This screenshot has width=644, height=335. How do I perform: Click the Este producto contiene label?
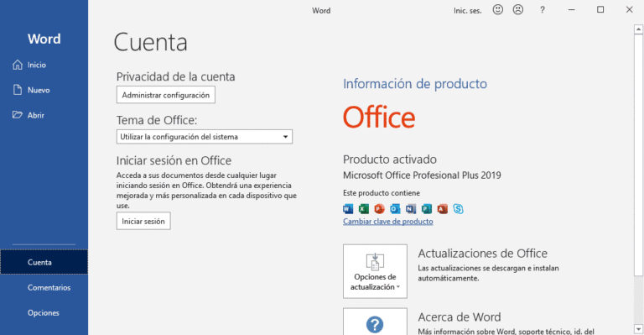click(x=382, y=193)
